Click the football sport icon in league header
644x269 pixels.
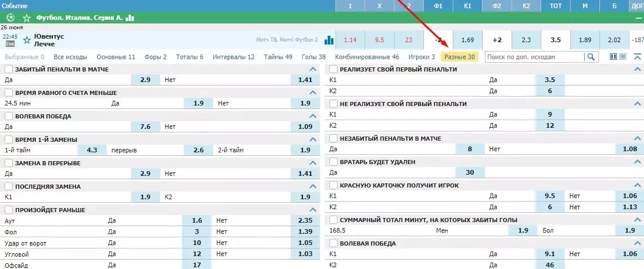(x=11, y=18)
